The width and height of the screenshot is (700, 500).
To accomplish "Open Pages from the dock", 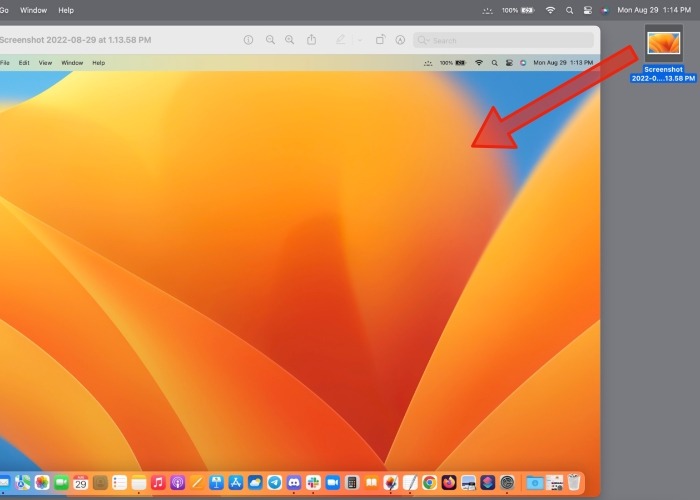I will pyautogui.click(x=197, y=483).
